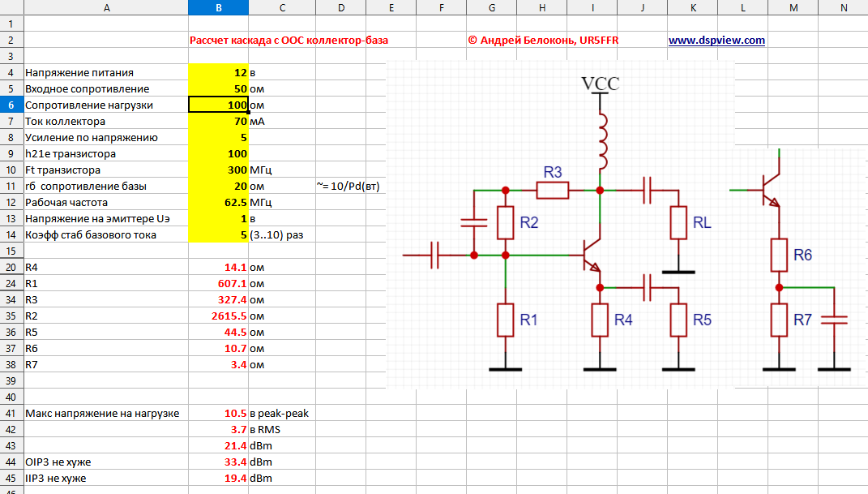Select the Ft transistor value 300

click(x=218, y=170)
